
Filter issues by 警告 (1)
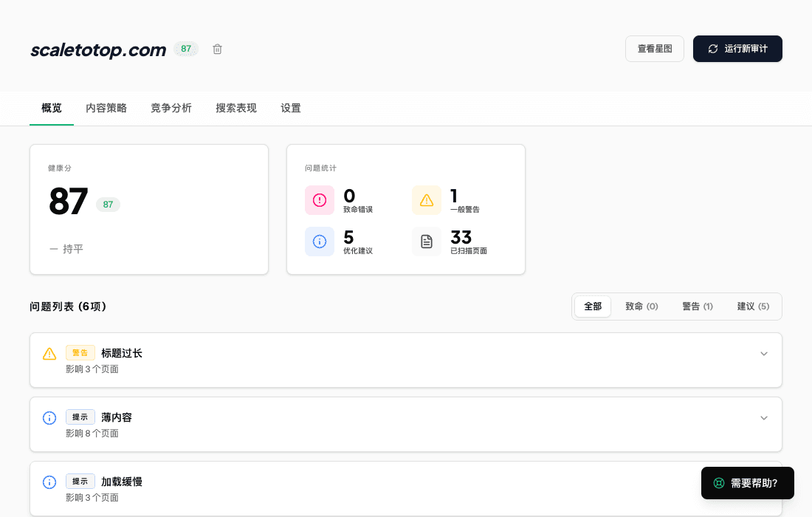click(x=698, y=307)
